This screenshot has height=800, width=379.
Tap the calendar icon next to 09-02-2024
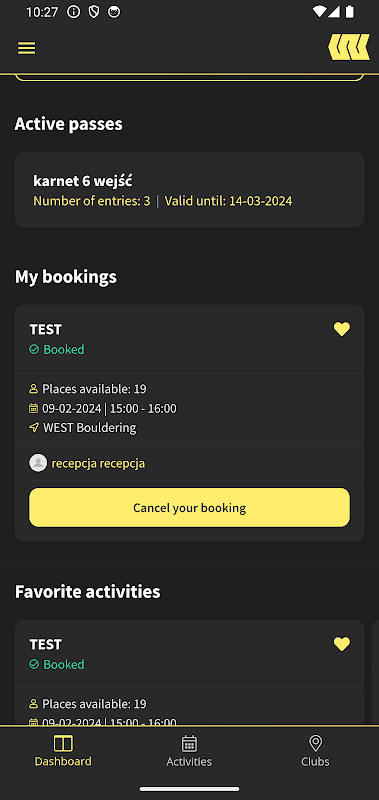(34, 408)
